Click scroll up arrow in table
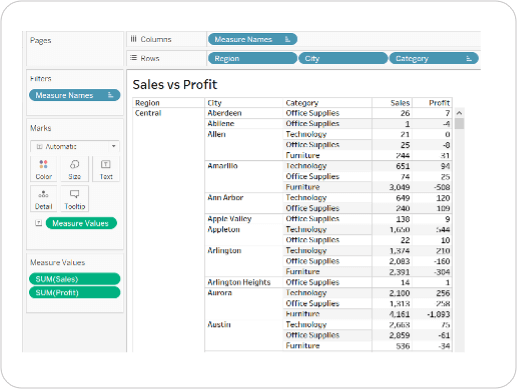The height and width of the screenshot is (389, 517). 459,113
